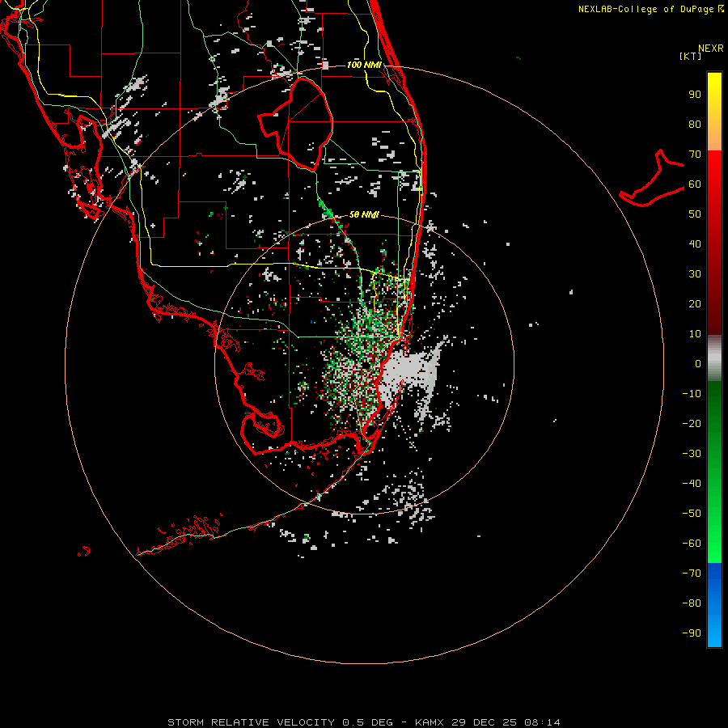Select the 40 value on the velocity scale
The image size is (728, 728).
click(x=695, y=243)
